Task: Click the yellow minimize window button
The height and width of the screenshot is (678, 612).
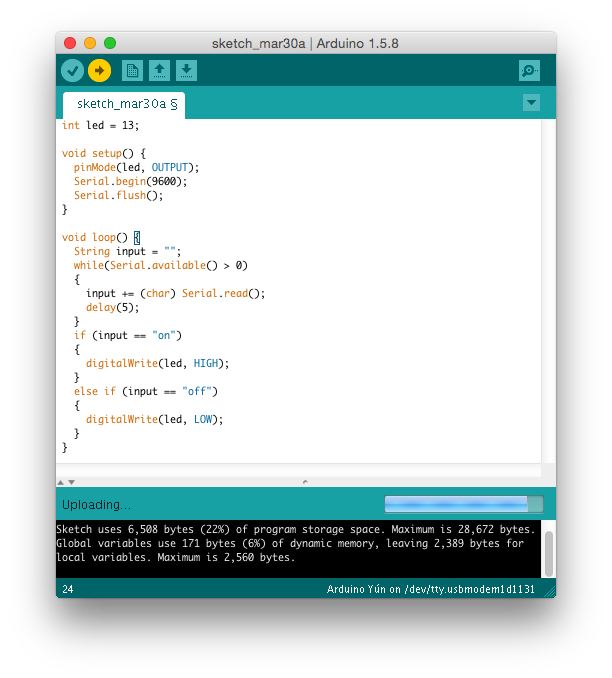Action: [x=90, y=43]
